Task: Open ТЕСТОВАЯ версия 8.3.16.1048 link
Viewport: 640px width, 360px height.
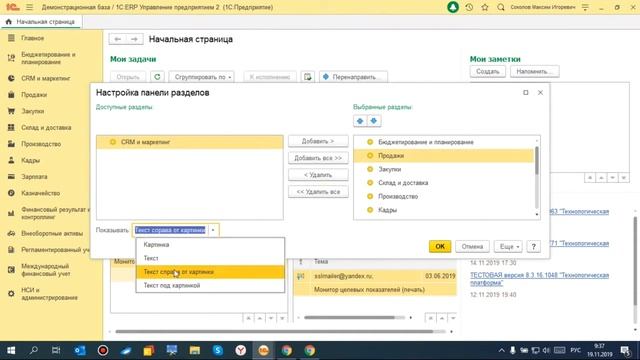Action: point(539,279)
